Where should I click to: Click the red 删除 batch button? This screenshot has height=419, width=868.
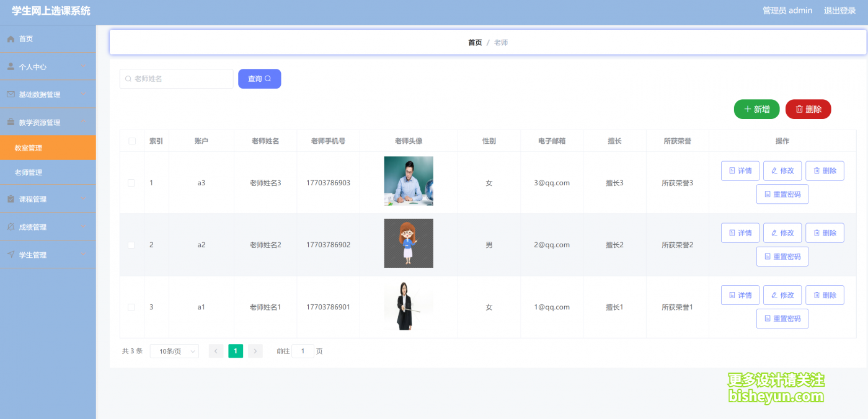pyautogui.click(x=808, y=109)
